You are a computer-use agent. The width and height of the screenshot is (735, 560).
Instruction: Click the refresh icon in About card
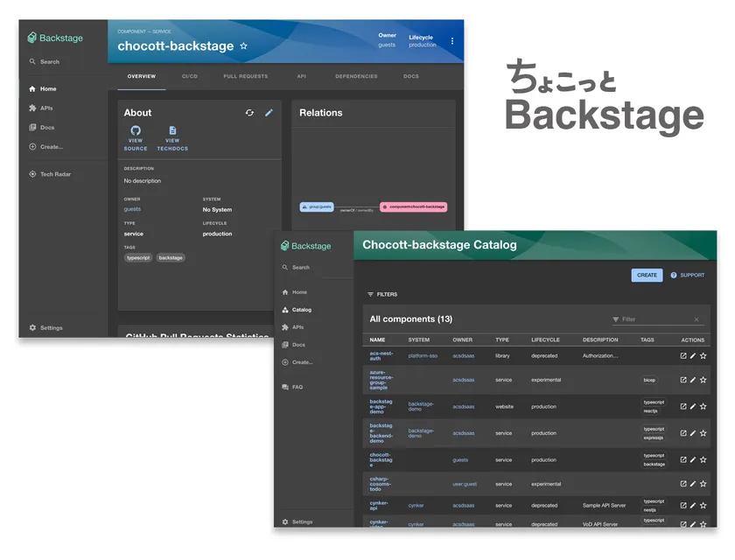[x=249, y=113]
